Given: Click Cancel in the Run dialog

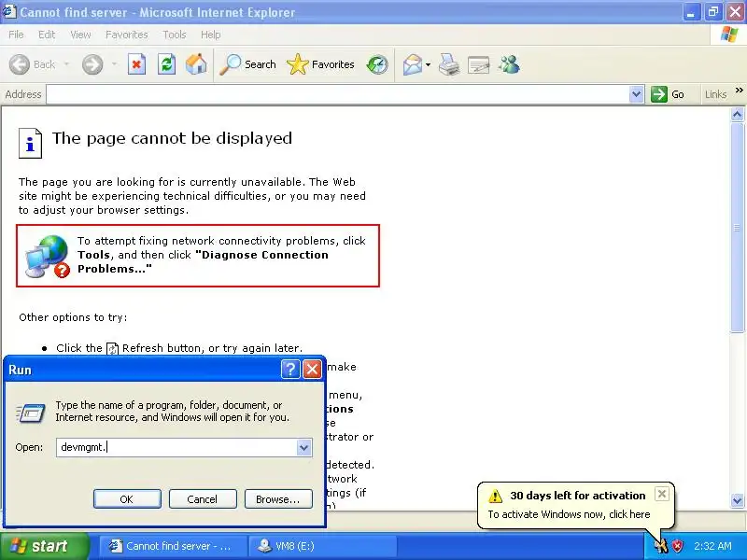Looking at the screenshot, I should coord(203,499).
